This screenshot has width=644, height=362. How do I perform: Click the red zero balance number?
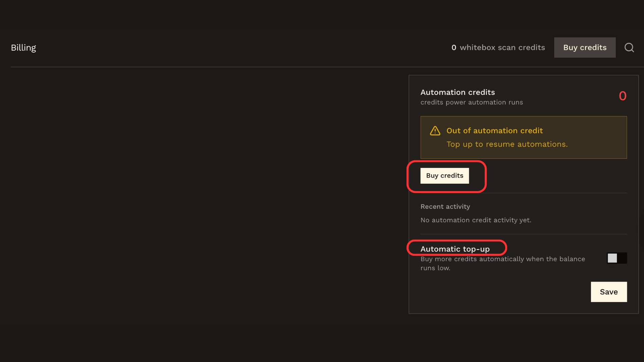[623, 96]
